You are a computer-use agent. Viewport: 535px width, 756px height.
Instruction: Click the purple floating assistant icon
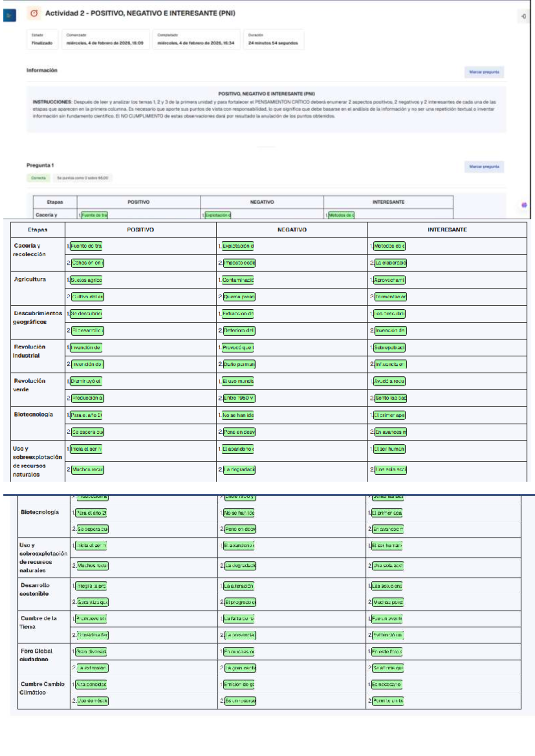click(x=524, y=205)
